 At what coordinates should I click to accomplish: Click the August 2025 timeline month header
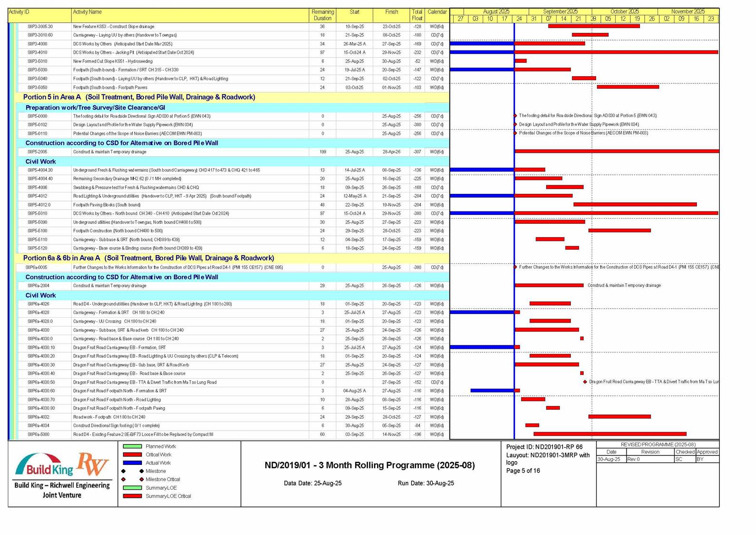[x=496, y=11]
